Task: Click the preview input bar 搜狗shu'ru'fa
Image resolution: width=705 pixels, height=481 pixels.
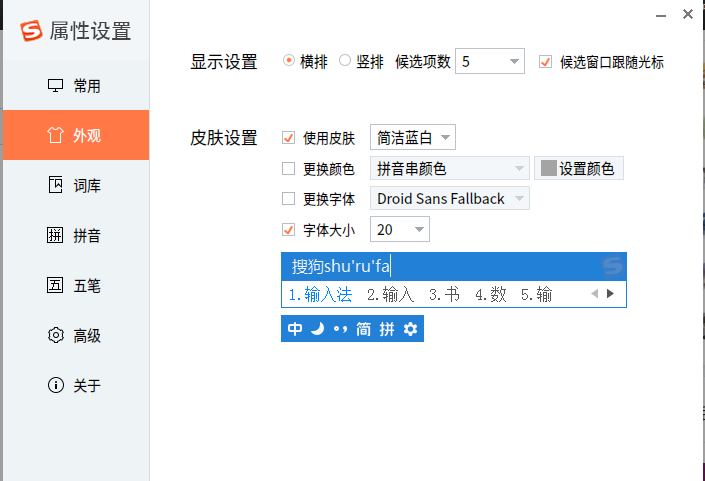Action: tap(454, 267)
